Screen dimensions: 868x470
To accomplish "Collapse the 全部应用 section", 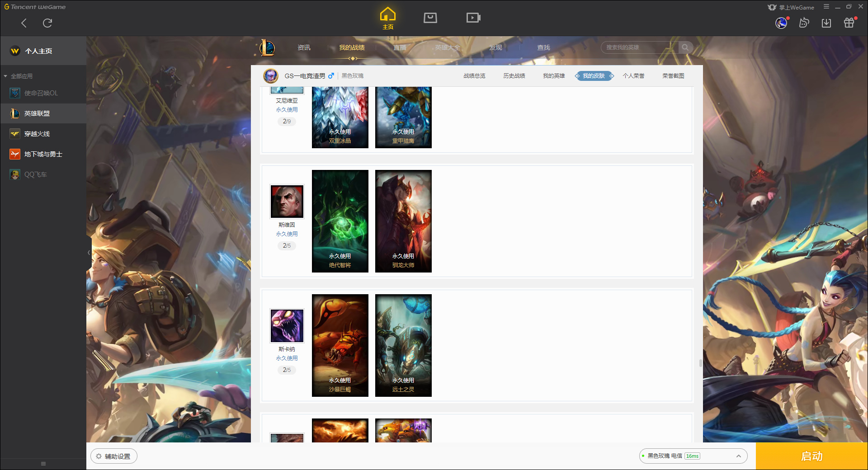I will pyautogui.click(x=18, y=76).
